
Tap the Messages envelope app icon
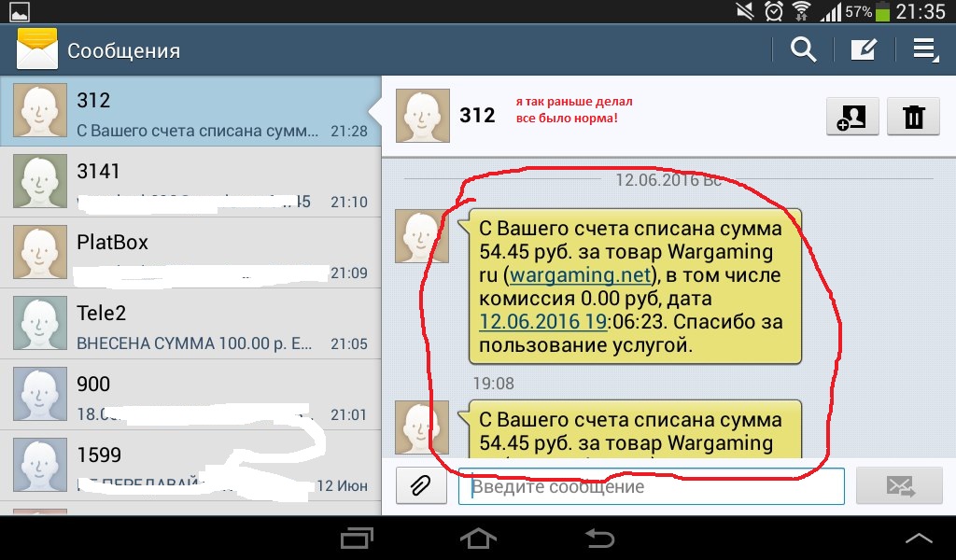click(x=37, y=49)
